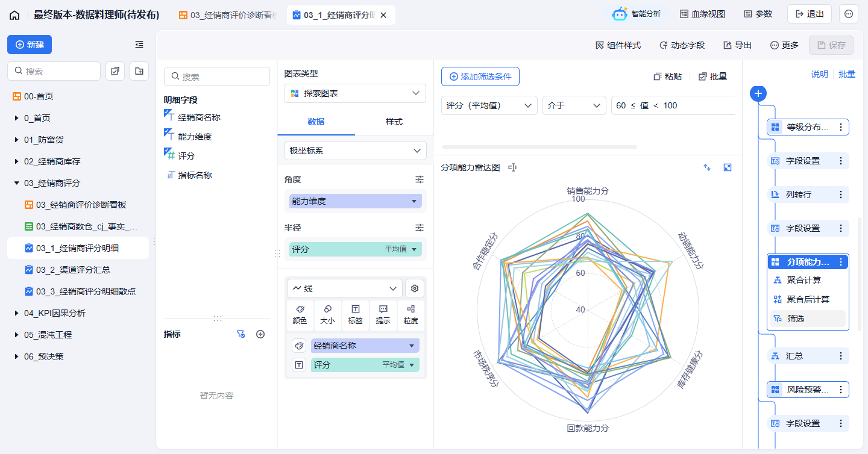
Task: Expand the 02_经销商库存 folder
Action: (x=16, y=161)
